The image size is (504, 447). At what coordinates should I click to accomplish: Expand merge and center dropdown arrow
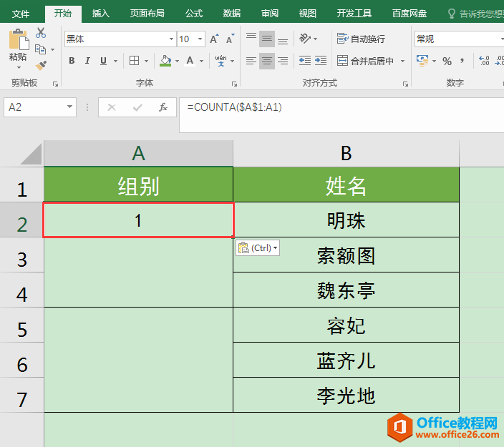coord(402,61)
